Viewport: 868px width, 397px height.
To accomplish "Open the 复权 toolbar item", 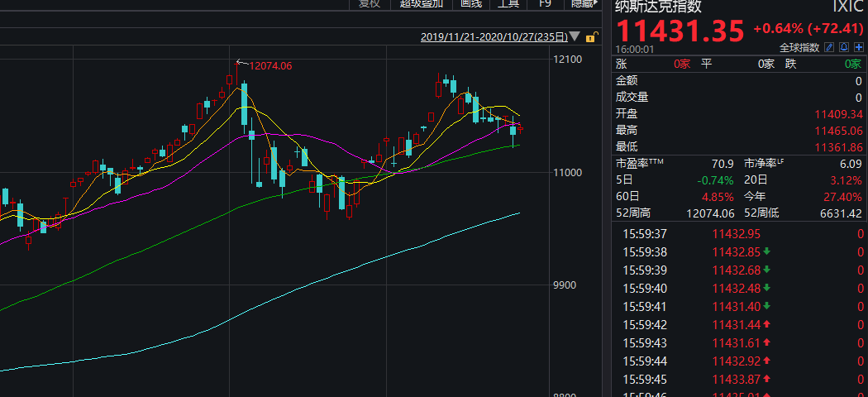I will pyautogui.click(x=370, y=4).
